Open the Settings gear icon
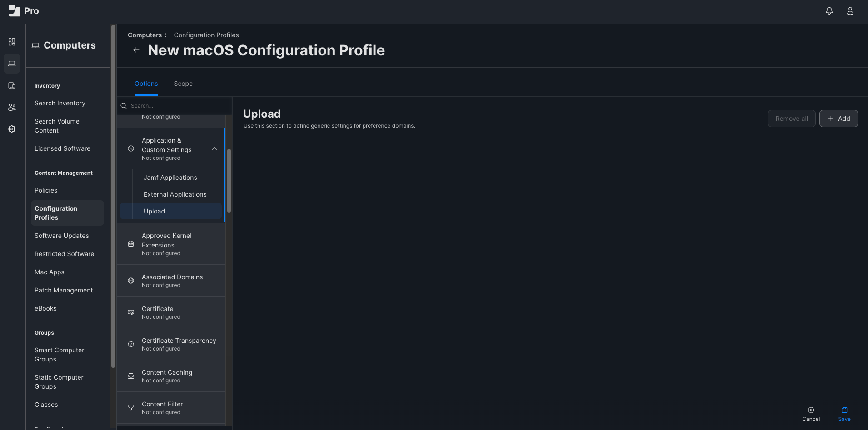Image resolution: width=868 pixels, height=430 pixels. (x=12, y=129)
